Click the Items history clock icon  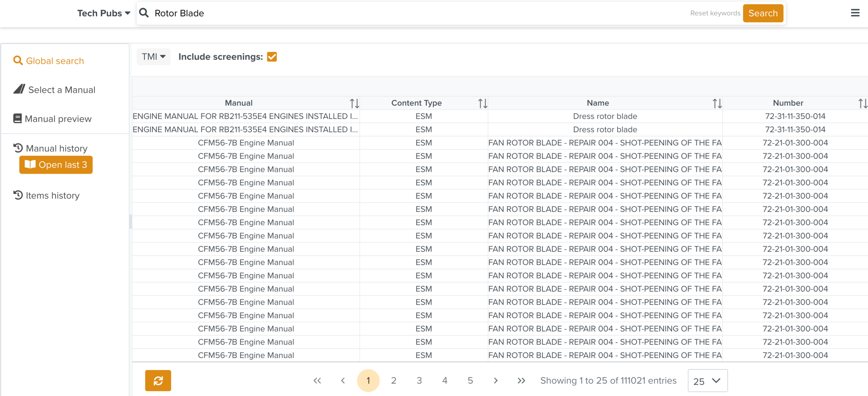tap(18, 195)
